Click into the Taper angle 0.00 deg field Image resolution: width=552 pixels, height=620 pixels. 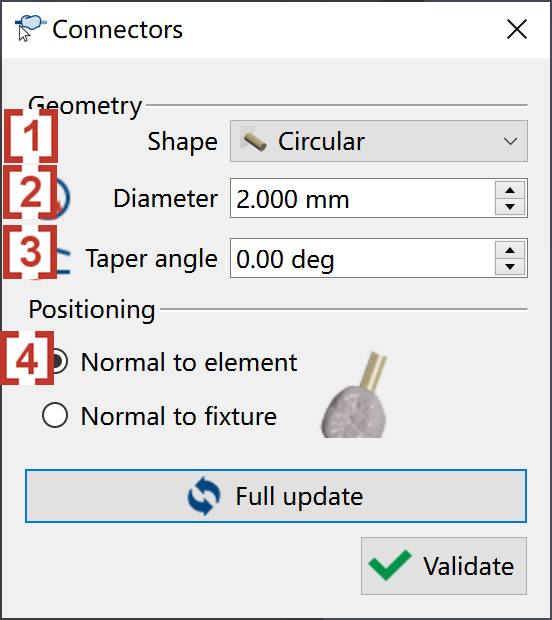[362, 258]
